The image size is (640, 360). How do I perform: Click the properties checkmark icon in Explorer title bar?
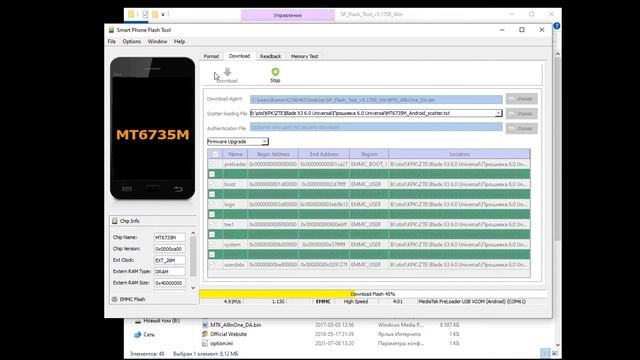click(x=145, y=14)
